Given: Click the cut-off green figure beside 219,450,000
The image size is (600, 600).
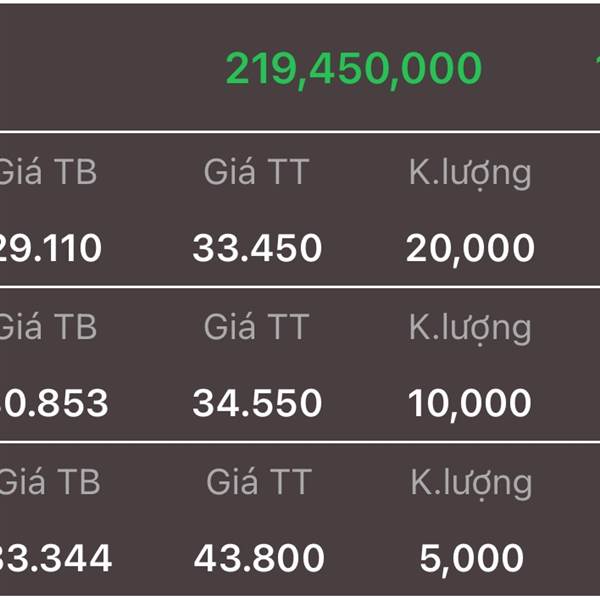Looking at the screenshot, I should (595, 68).
